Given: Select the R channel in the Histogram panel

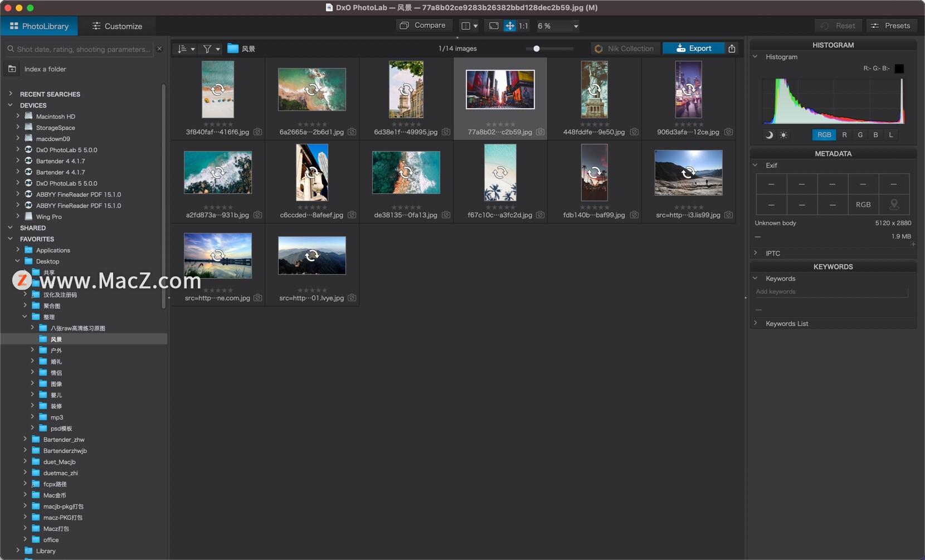Looking at the screenshot, I should coord(845,135).
